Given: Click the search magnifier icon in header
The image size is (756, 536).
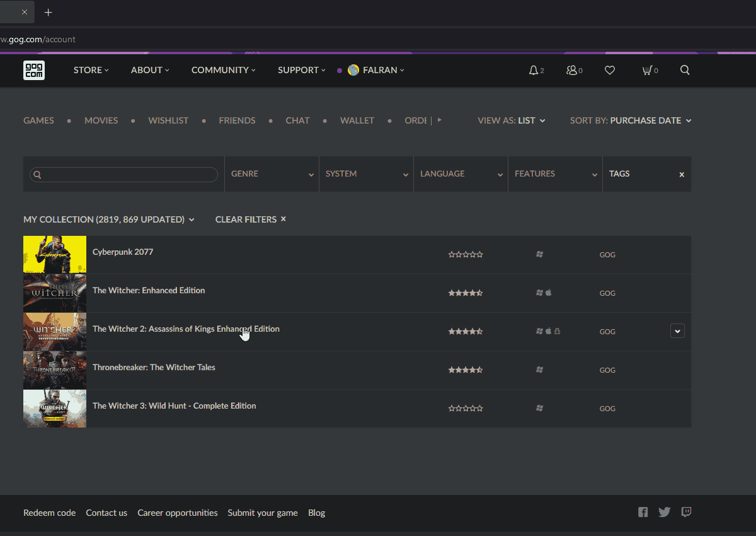Looking at the screenshot, I should pos(685,71).
